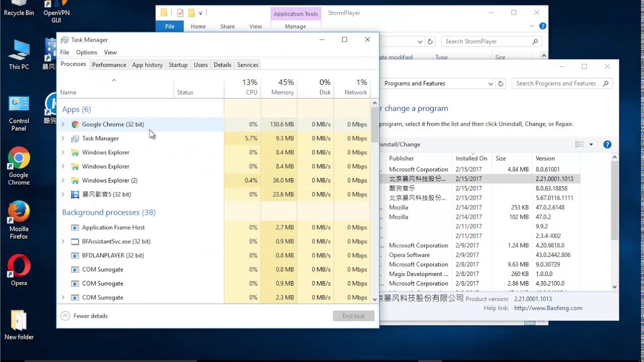Open the Task Manager Options menu
The height and width of the screenshot is (362, 644).
coord(87,52)
